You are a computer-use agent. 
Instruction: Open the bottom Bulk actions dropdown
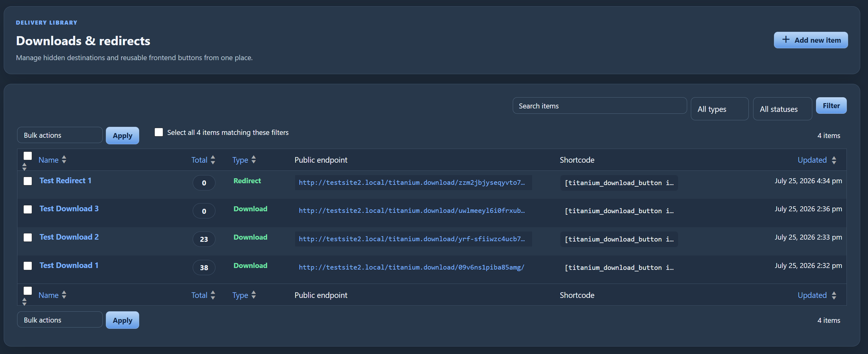click(x=60, y=320)
